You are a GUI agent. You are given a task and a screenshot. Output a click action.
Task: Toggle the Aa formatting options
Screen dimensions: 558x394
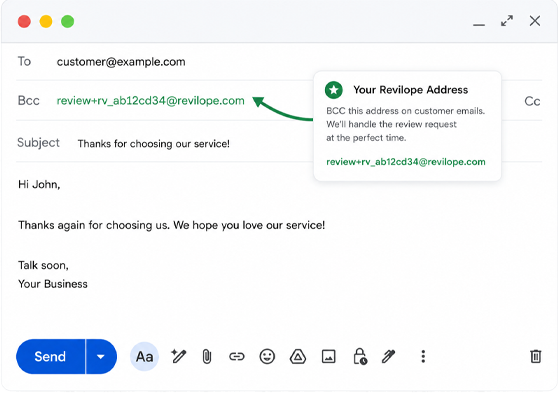click(144, 356)
